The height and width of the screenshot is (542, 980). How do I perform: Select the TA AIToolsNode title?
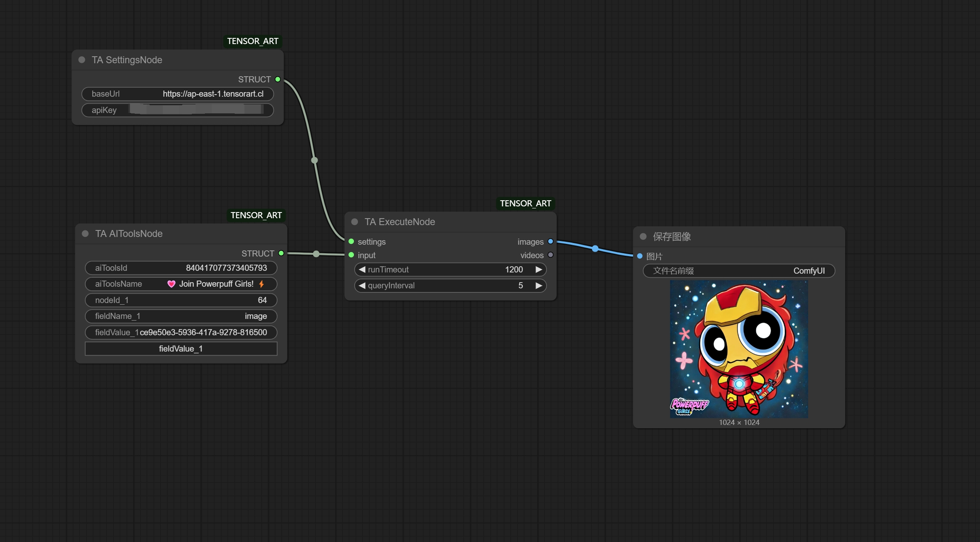pyautogui.click(x=129, y=234)
